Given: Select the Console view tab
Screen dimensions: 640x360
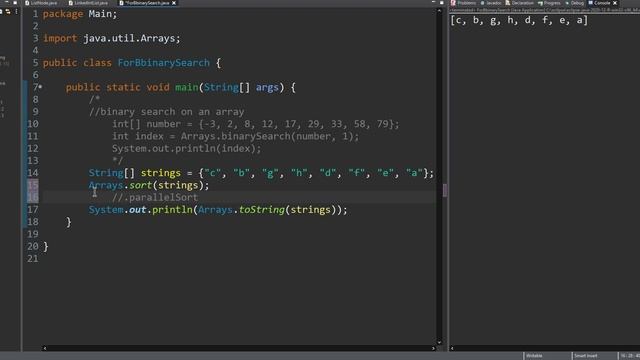Looking at the screenshot, I should [601, 3].
